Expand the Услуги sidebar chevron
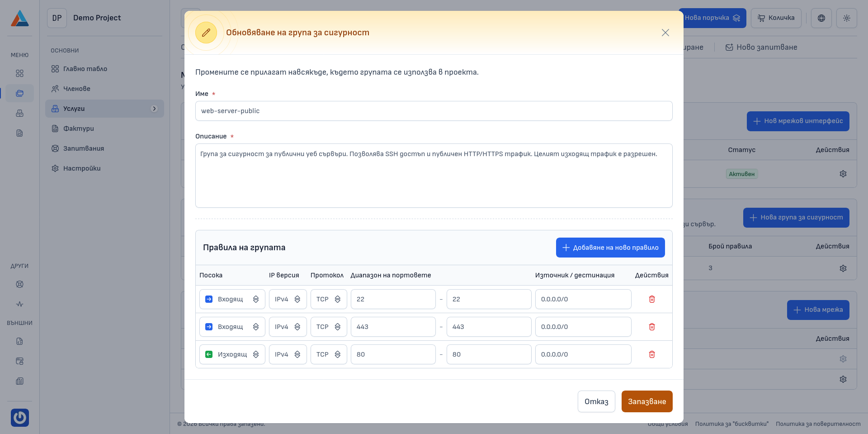868x434 pixels. tap(155, 109)
